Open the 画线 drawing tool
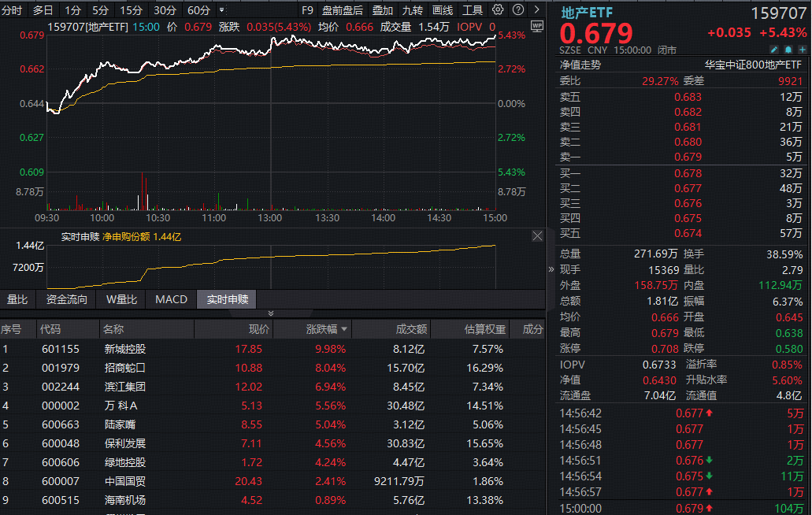Viewport: 812px width, 515px height. point(443,9)
